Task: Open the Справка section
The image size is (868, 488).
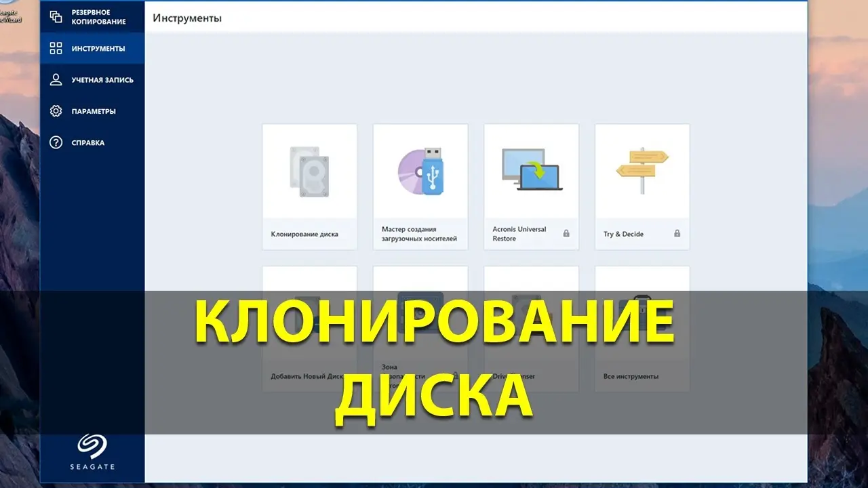Action: coord(92,143)
